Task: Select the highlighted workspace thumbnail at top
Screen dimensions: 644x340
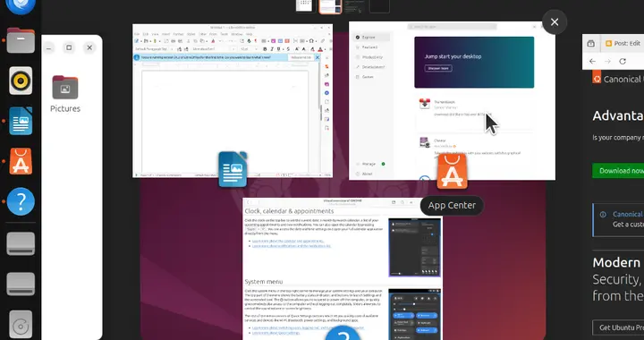Action: coord(330,6)
